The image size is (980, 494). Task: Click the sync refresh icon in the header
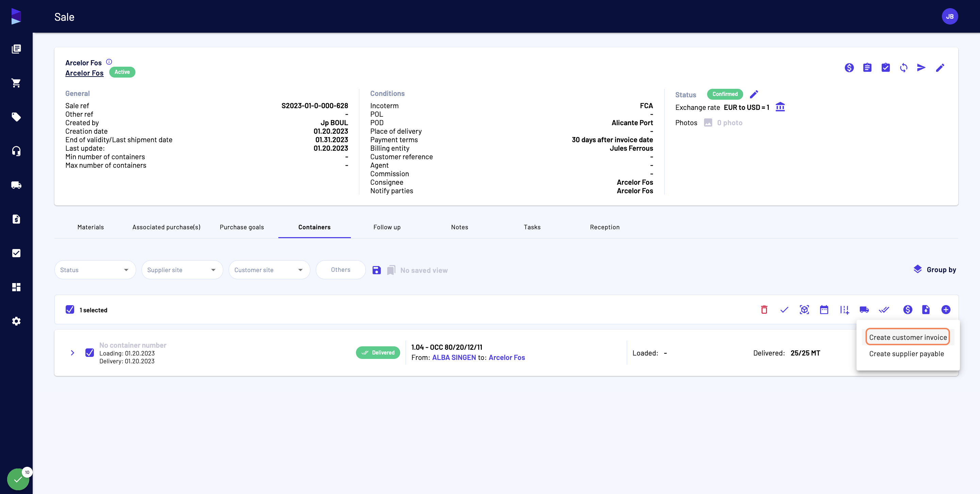tap(903, 68)
